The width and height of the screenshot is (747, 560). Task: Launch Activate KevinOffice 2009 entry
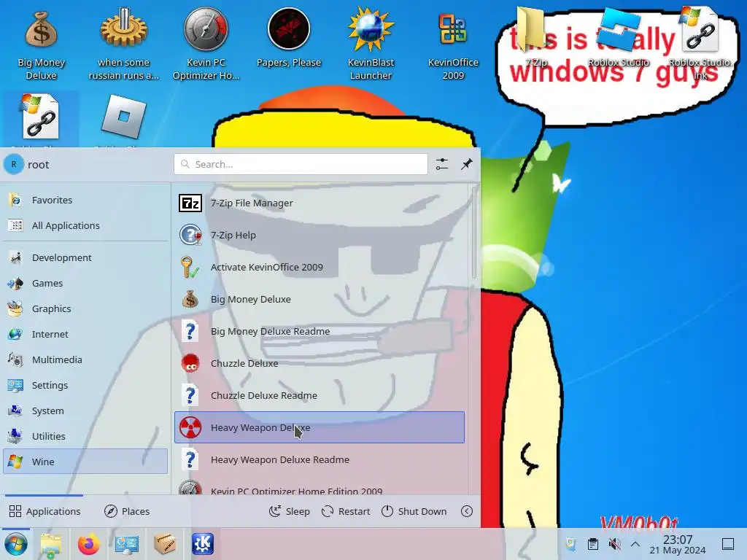point(320,267)
